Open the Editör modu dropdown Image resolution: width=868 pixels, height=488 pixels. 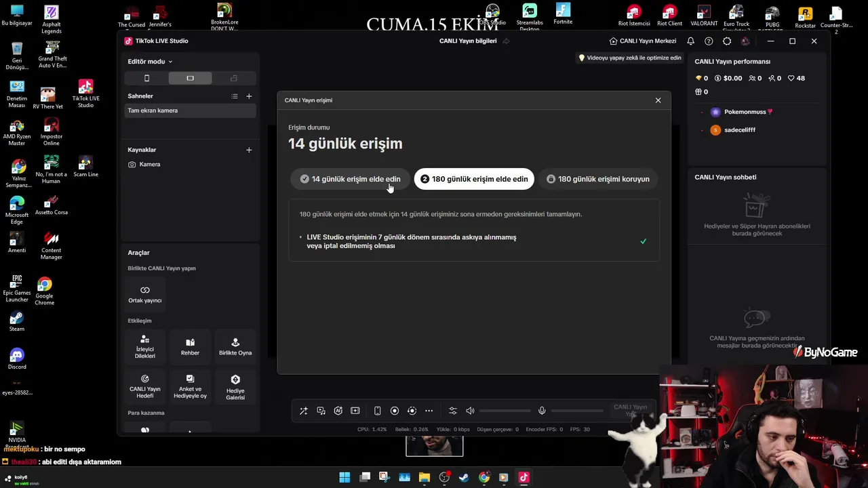pyautogui.click(x=150, y=62)
